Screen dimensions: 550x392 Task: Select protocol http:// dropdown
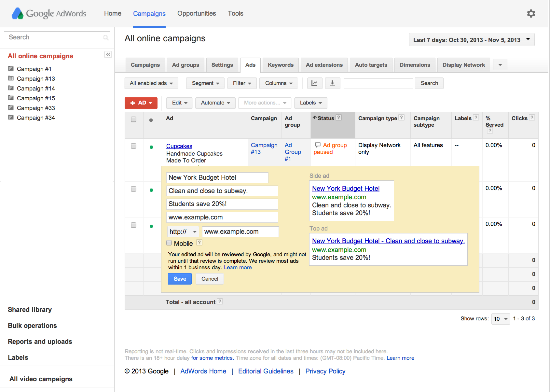tap(183, 232)
